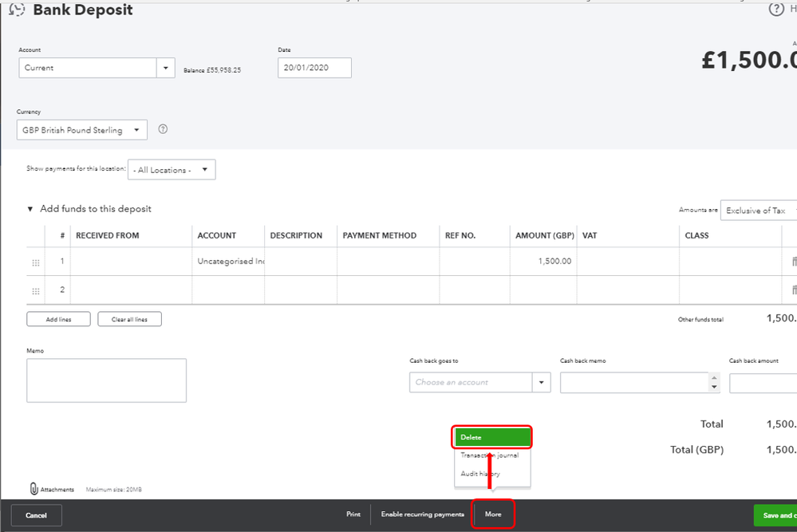Click the RECEIVED FROM column header

[x=107, y=235]
